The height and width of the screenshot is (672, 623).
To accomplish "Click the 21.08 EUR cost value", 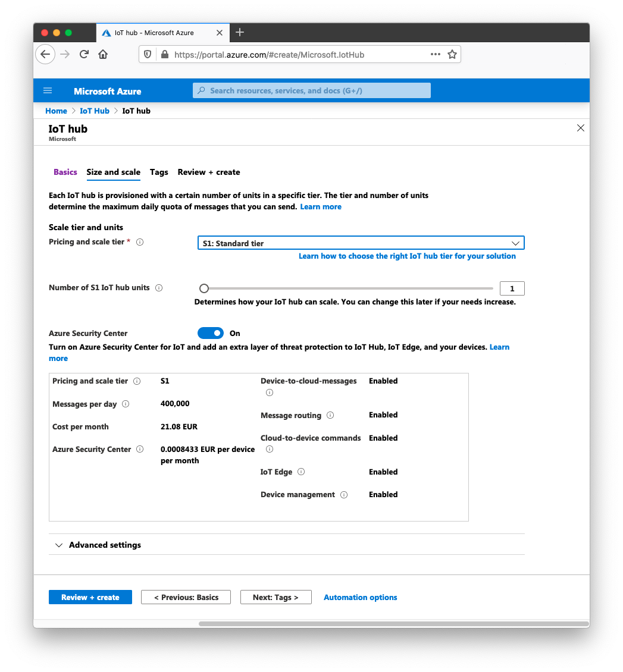I will pos(179,427).
